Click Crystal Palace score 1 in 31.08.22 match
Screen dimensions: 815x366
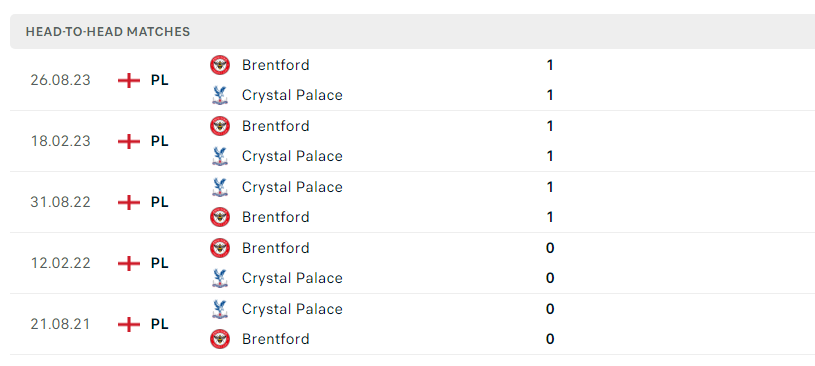550,187
